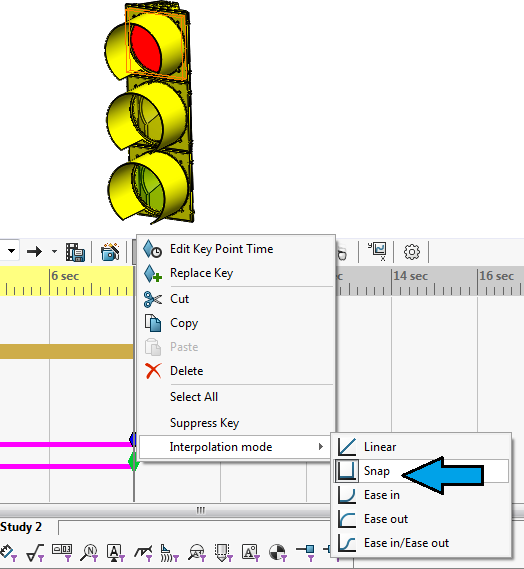Viewport: 524px width, 569px height.
Task: Click the Paste menu entry
Action: 236,347
